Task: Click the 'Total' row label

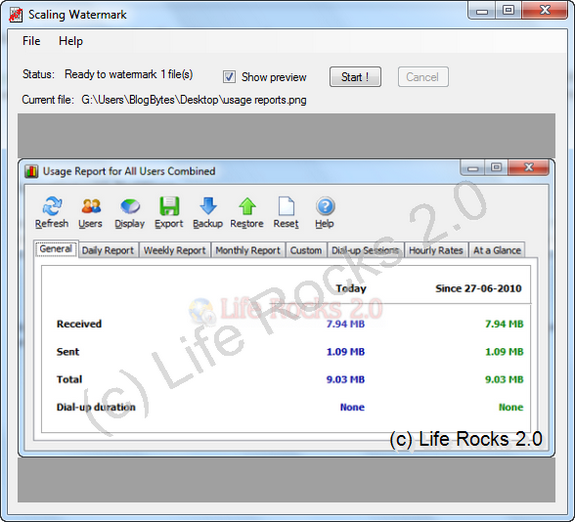Action: click(69, 379)
